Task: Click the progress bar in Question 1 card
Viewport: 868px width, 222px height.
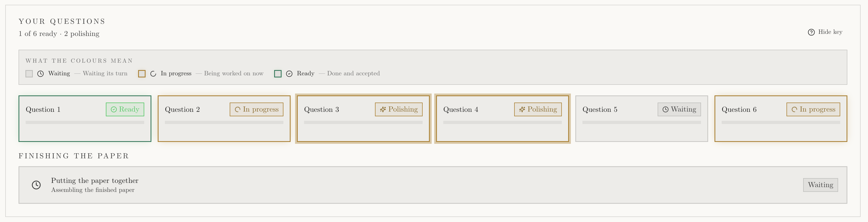Action: tap(85, 122)
